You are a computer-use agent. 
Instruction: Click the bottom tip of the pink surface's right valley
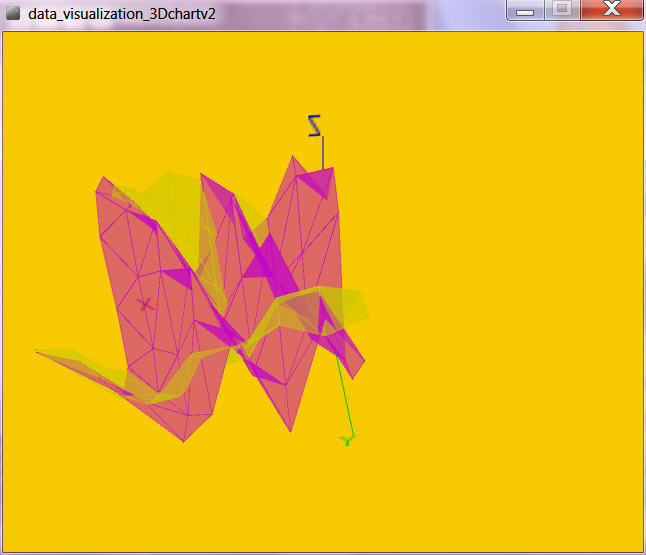290,429
